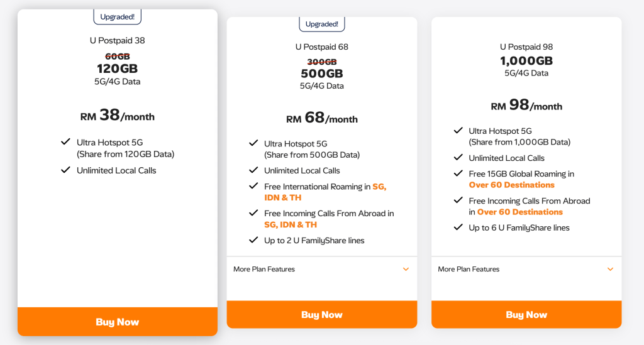The image size is (644, 345).
Task: Click Buy Now for U Postpaid 68
Action: tap(322, 315)
